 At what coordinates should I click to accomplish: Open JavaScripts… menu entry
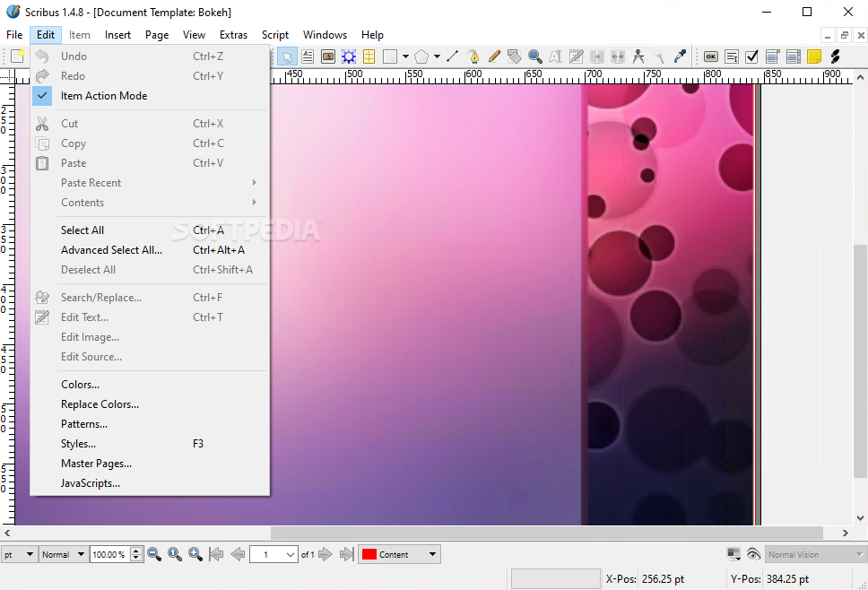coord(150,483)
